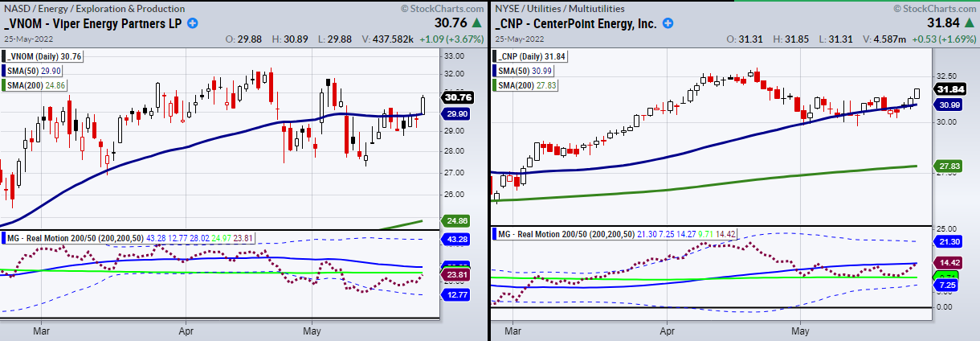This screenshot has height=341, width=980.
Task: Click 43.28 tag in VNOM indicator panel
Action: point(457,240)
